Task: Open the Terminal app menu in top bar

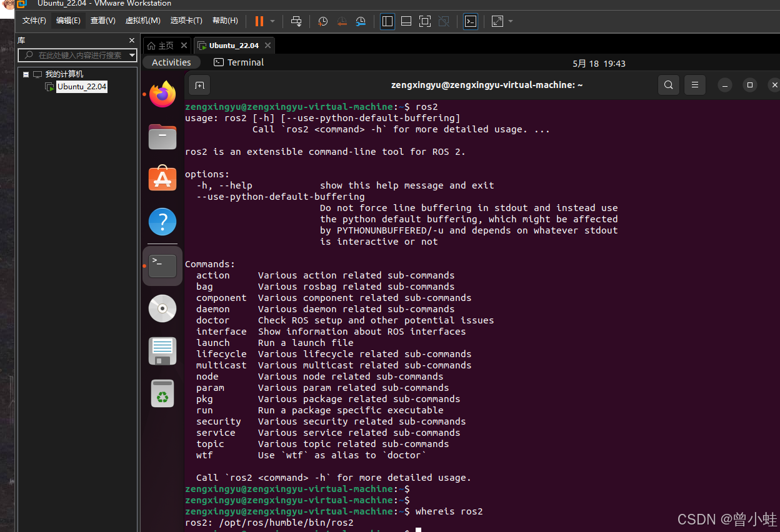Action: point(239,62)
